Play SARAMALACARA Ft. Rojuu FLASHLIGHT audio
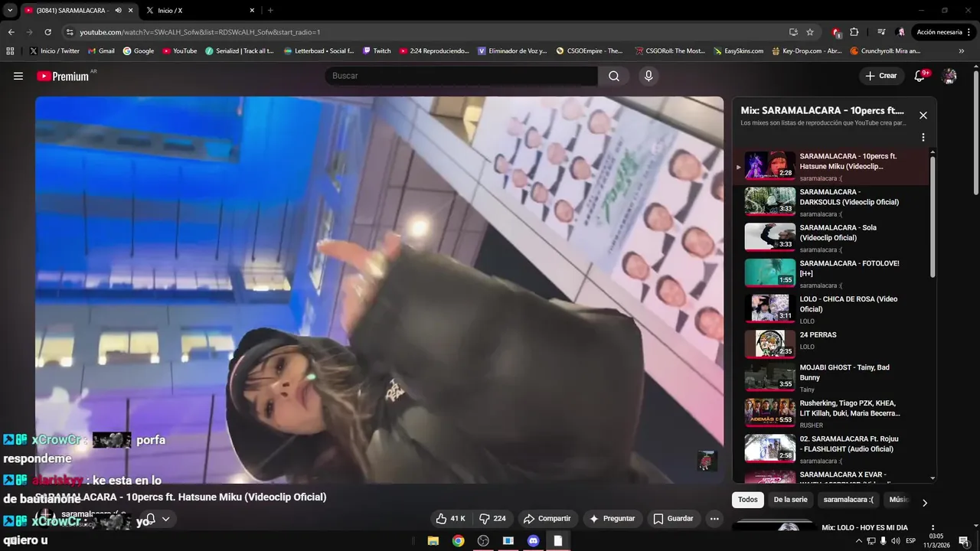 click(x=831, y=449)
